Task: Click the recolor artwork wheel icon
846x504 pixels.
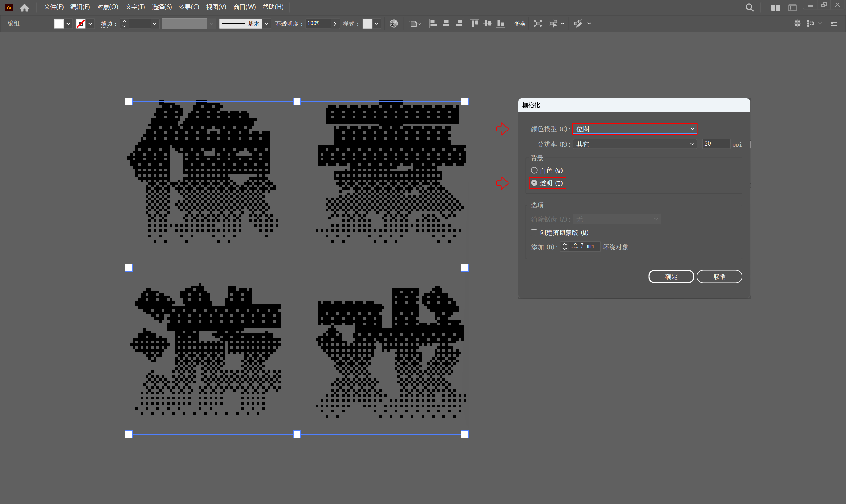Action: pos(394,23)
